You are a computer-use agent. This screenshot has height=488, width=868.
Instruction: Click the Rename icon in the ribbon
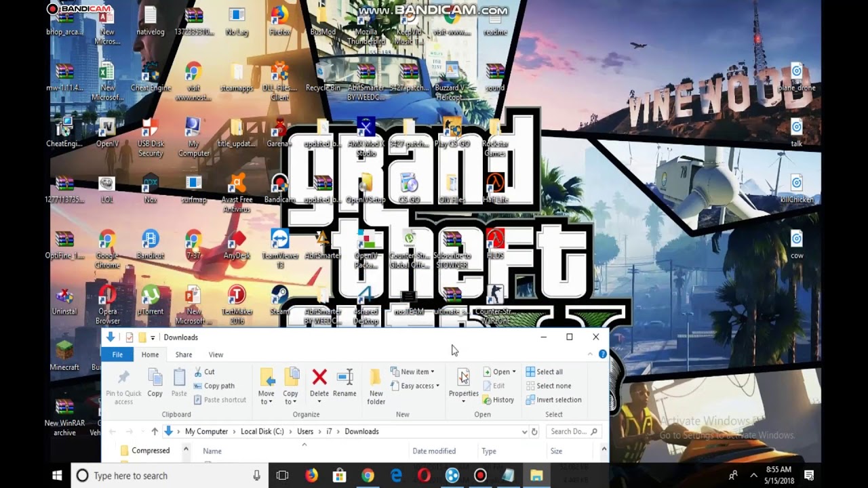pos(344,383)
